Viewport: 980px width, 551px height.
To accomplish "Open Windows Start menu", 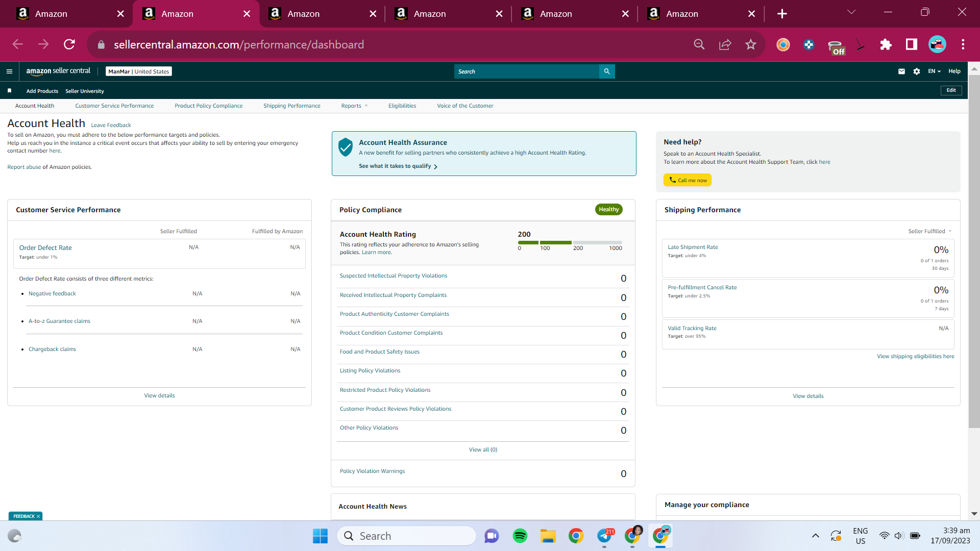I will 320,536.
